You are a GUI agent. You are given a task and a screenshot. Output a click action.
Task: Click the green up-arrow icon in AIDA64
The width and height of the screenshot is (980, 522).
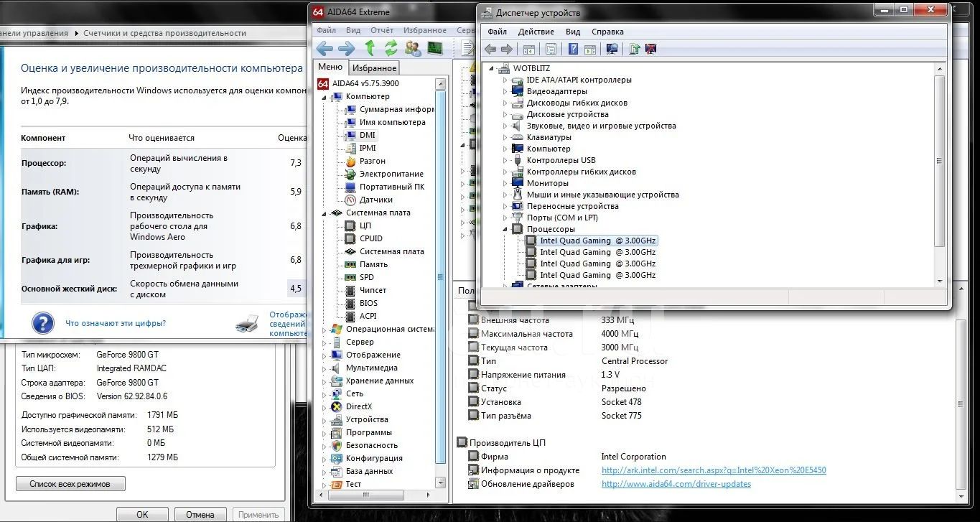(370, 48)
